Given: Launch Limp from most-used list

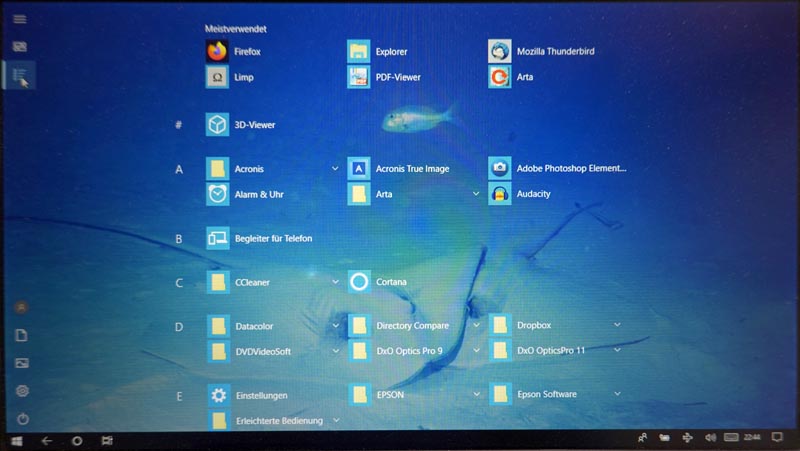Looking at the screenshot, I should click(230, 78).
